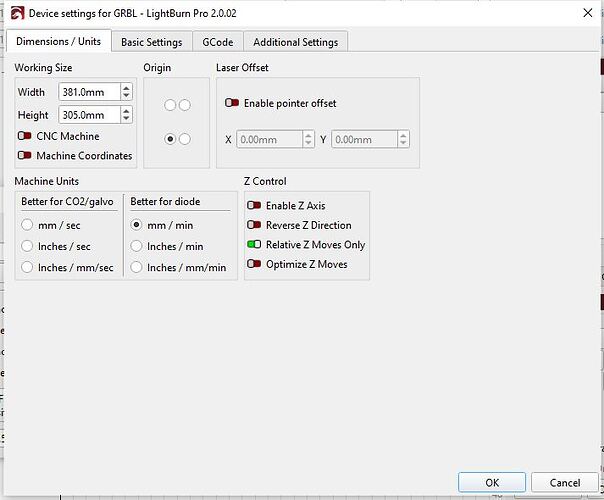This screenshot has height=500, width=604.
Task: Select the bottom-right origin radio button
Action: click(184, 139)
